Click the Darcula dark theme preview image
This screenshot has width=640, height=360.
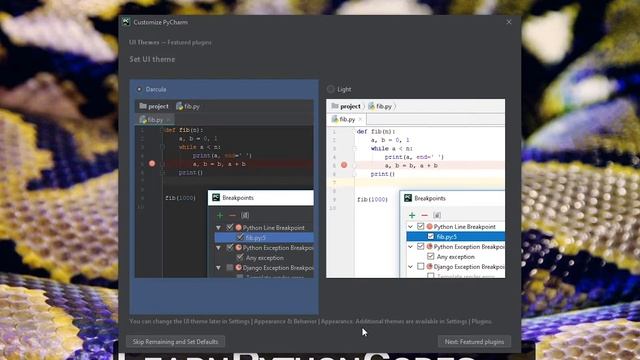click(x=224, y=189)
